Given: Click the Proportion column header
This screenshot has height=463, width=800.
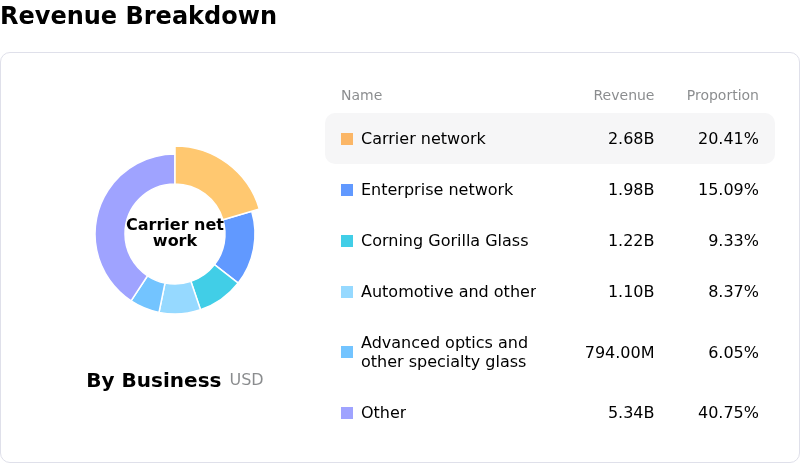Looking at the screenshot, I should (722, 96).
